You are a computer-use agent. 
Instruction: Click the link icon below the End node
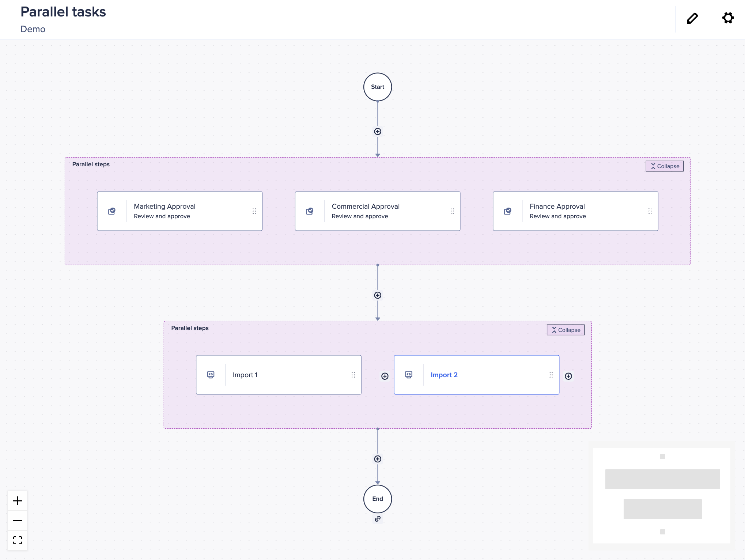point(377,519)
